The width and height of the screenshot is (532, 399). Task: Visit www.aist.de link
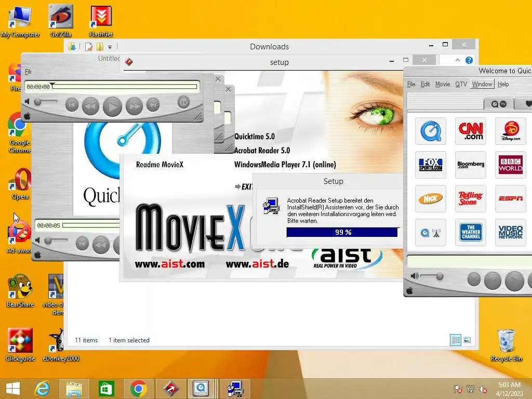tap(257, 263)
